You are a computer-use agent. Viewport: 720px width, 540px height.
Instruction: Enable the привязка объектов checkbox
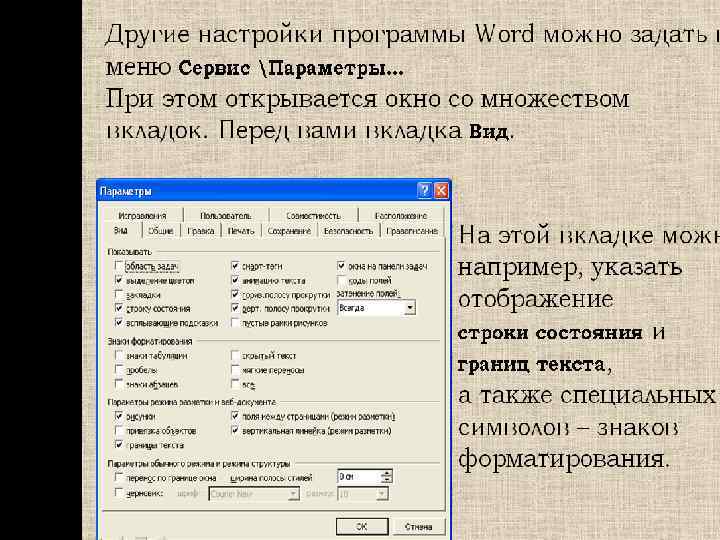119,431
